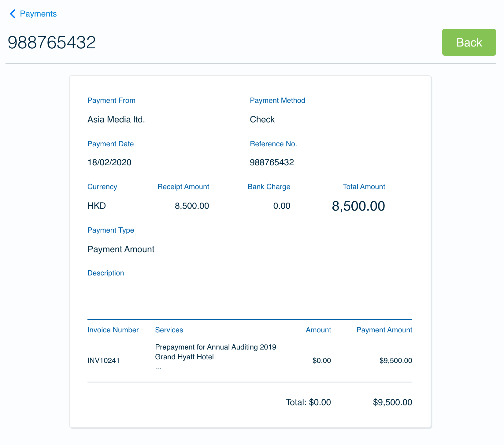Select the receipt amount 8,500.00

pyautogui.click(x=192, y=206)
